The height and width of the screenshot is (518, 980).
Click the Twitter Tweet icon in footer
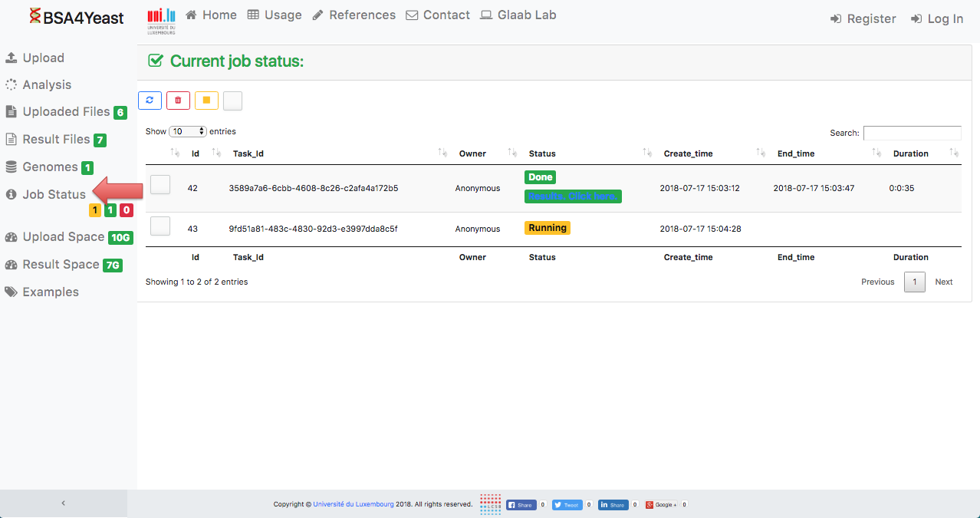tap(567, 505)
